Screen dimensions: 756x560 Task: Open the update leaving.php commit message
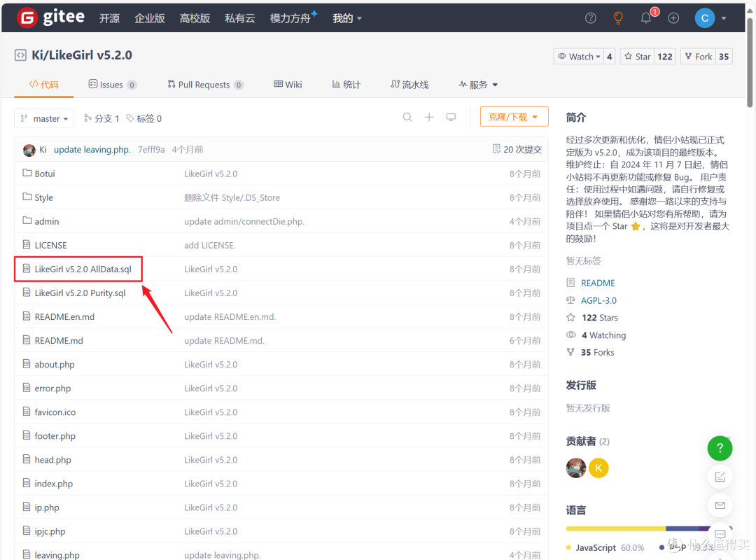[x=92, y=150]
